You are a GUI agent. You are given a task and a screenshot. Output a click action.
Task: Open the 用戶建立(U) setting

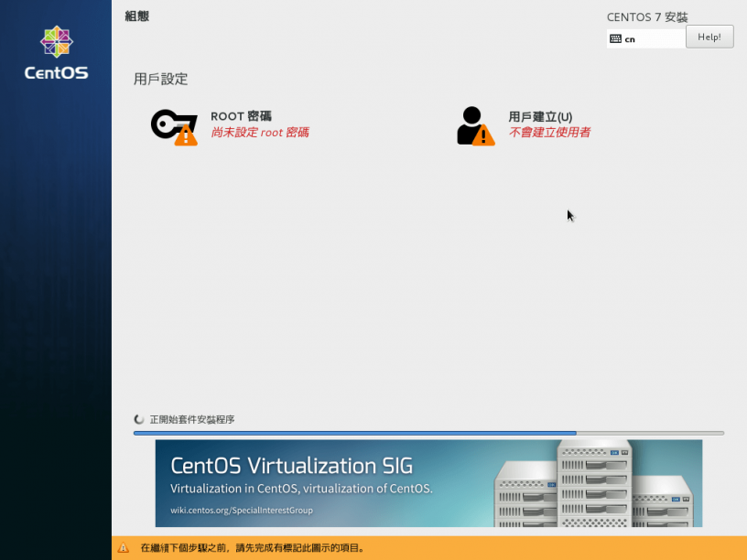click(x=540, y=116)
